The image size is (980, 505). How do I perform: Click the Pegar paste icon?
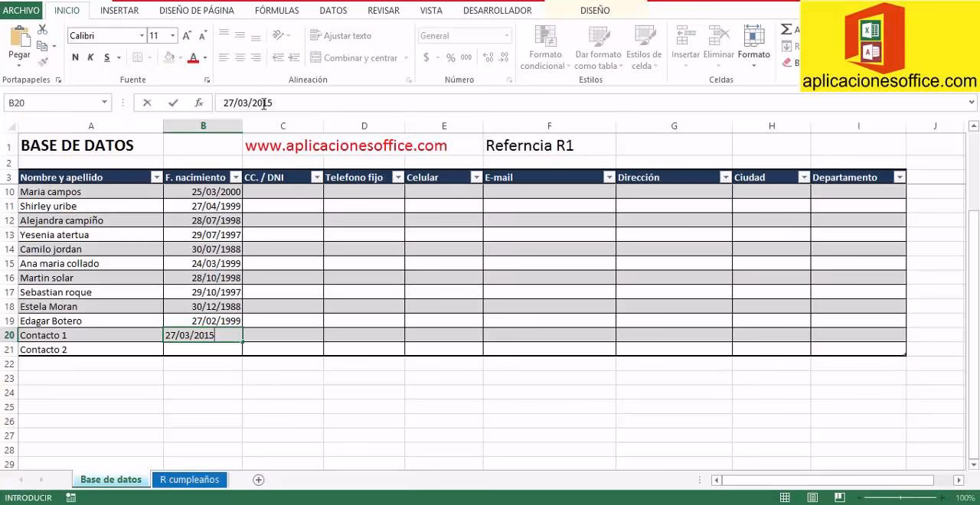pos(19,37)
